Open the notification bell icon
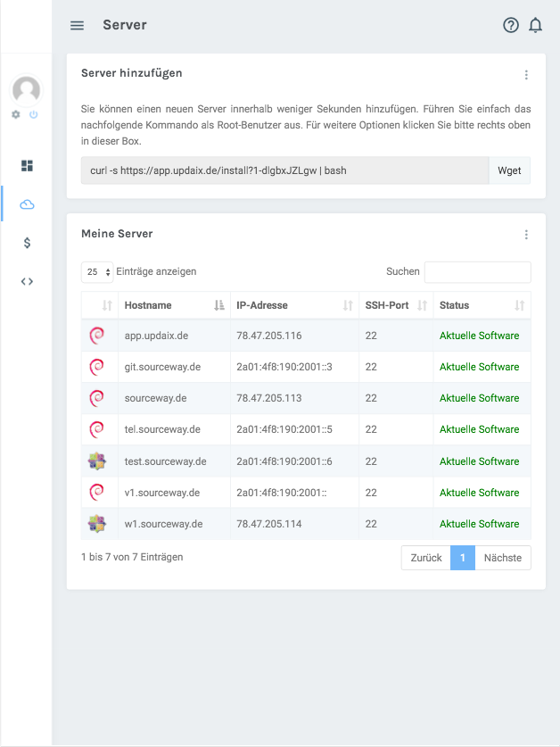The width and height of the screenshot is (560, 747). pyautogui.click(x=535, y=25)
